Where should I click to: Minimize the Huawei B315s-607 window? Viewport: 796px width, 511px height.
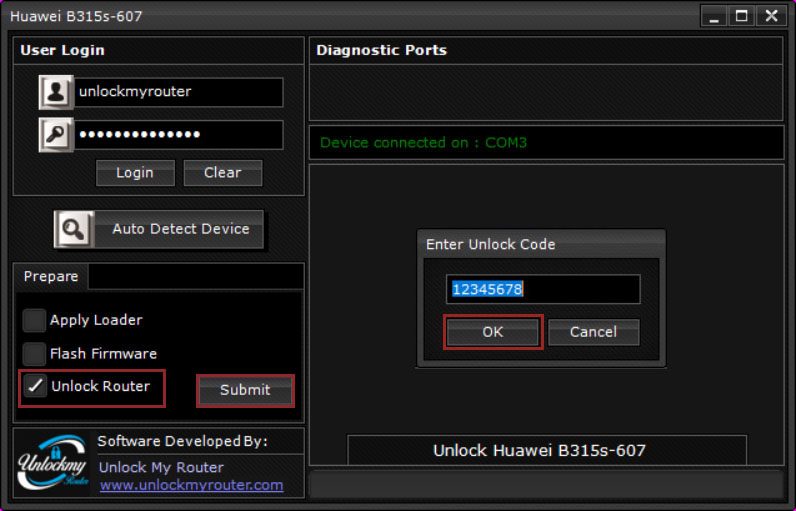tap(714, 16)
